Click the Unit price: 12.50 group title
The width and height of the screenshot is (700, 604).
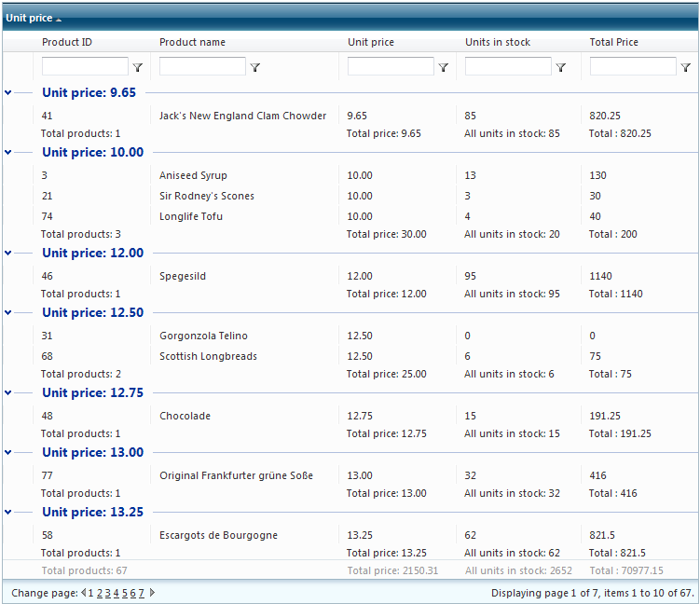point(93,312)
